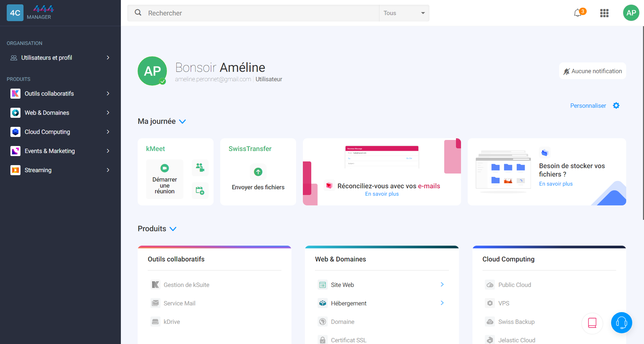The image size is (644, 344).
Task: Click the Utilisateurs et profil users icon
Action: click(14, 58)
